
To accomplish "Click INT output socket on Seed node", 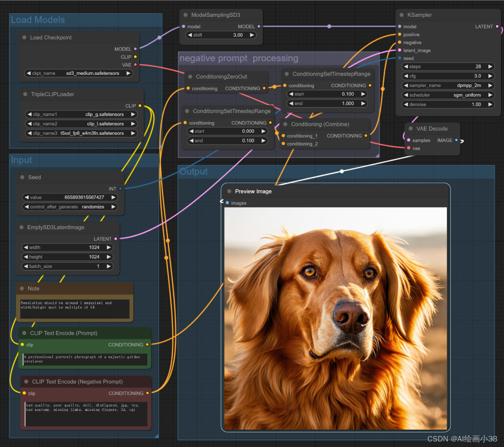I will pos(120,189).
